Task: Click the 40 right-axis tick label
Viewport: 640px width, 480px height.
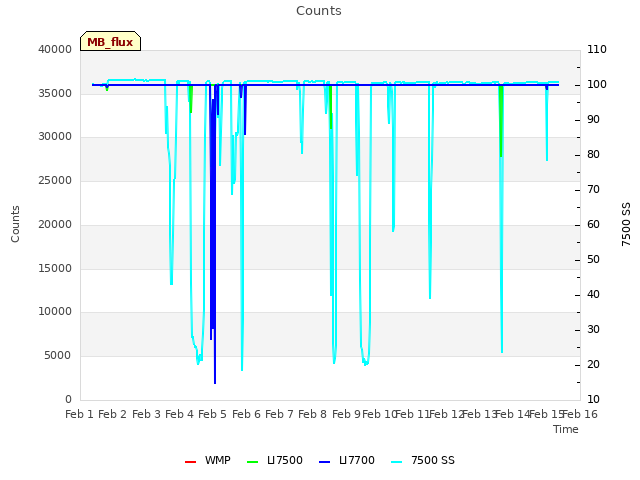Action: pyautogui.click(x=593, y=295)
